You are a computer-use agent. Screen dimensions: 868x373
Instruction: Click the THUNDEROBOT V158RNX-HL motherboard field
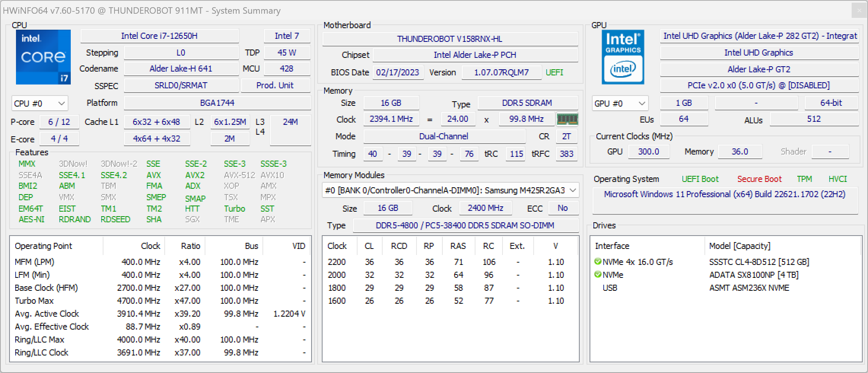coord(450,39)
